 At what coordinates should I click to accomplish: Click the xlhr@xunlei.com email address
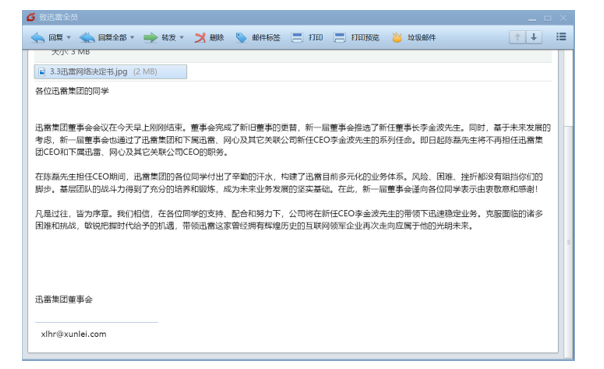click(x=74, y=334)
